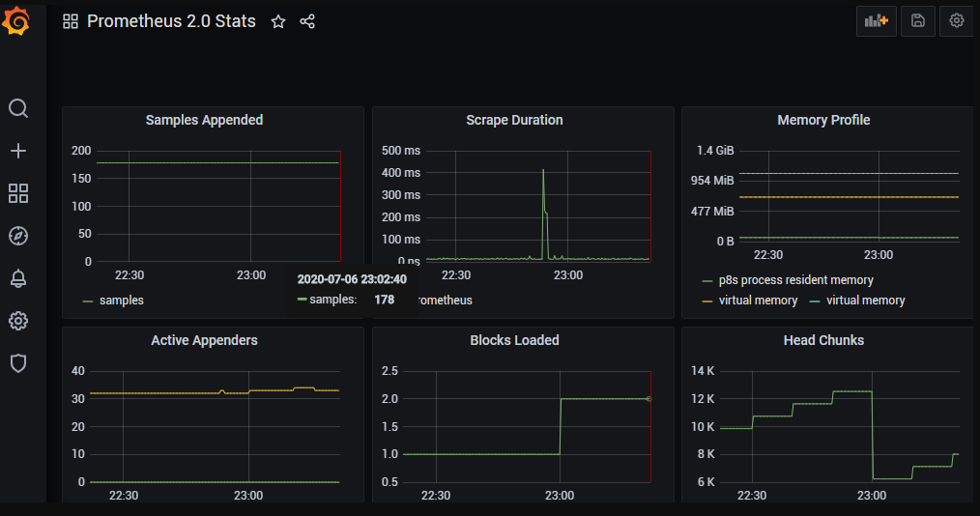Expand the Samples Appended panel menu

point(204,120)
